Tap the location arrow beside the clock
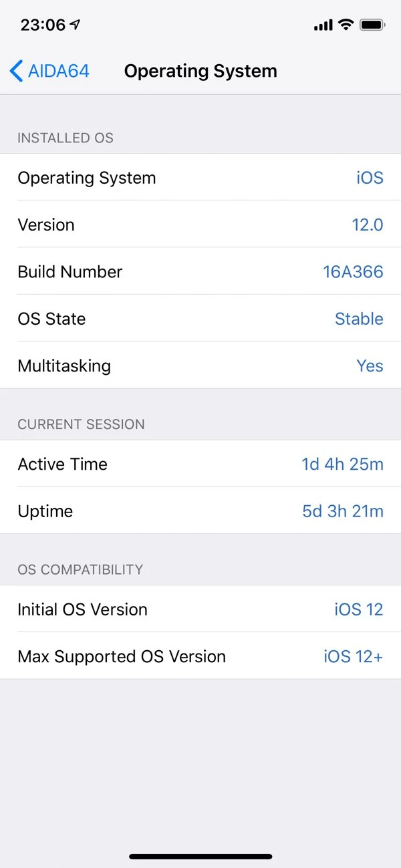This screenshot has height=868, width=401. 75,25
